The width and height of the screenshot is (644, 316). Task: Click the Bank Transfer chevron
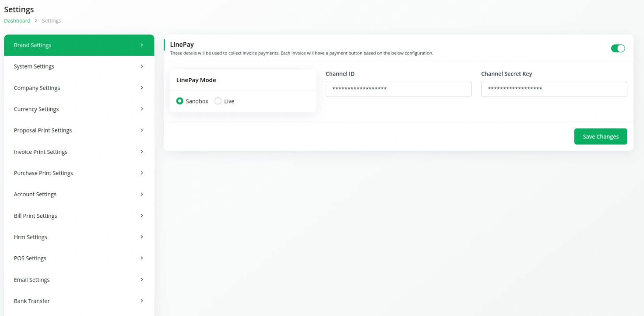click(142, 301)
